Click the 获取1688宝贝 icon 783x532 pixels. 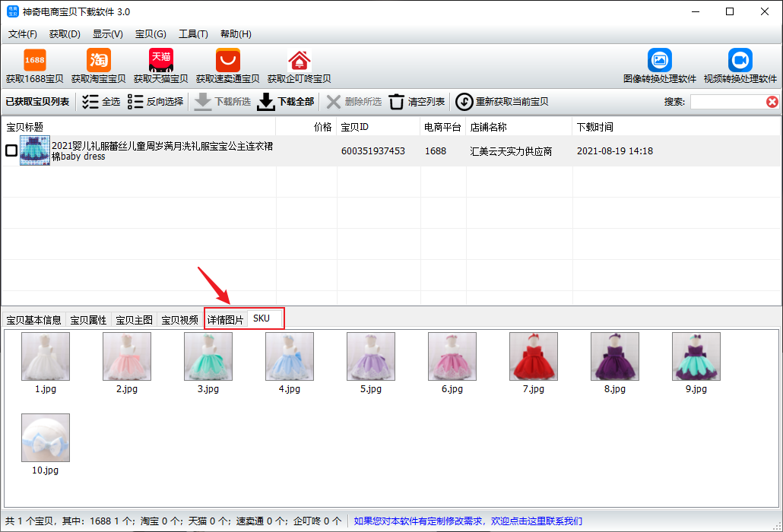click(x=34, y=60)
